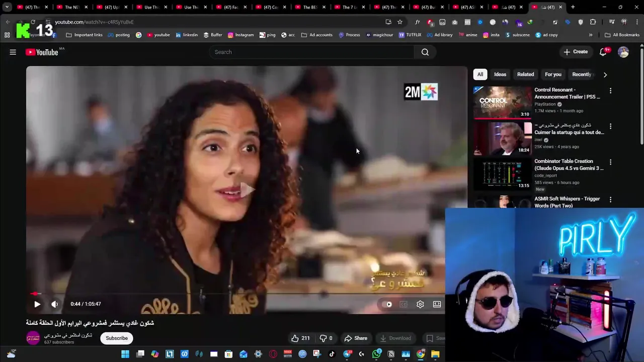Viewport: 644px width, 362px height.
Task: Open more options for ASMR Soft Whispers
Action: 610,200
